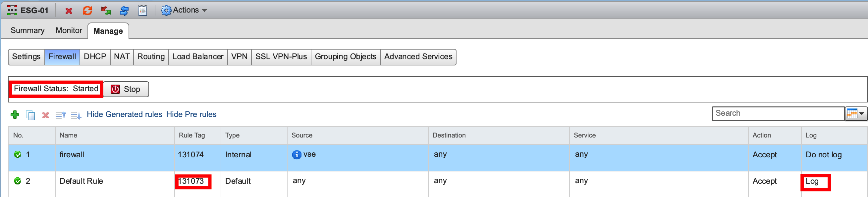This screenshot has height=197, width=868.
Task: Toggle the green enabled checkmark on rule 1
Action: pos(18,154)
